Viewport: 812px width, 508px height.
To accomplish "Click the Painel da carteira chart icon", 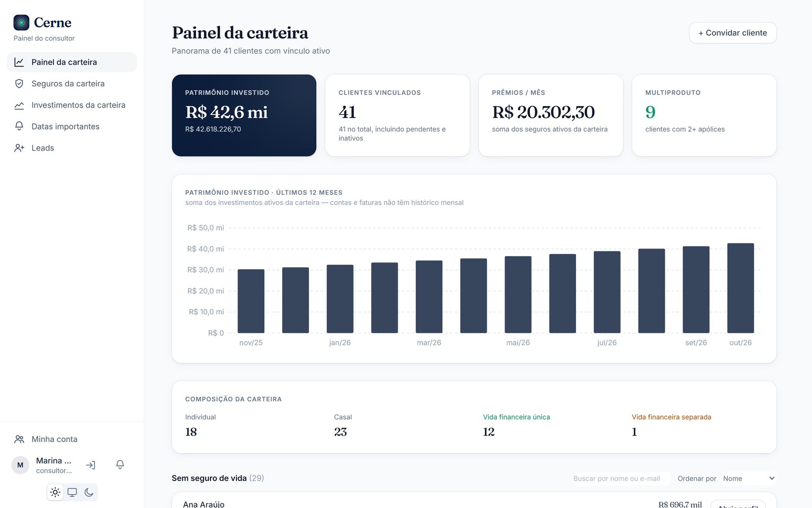I will (19, 62).
